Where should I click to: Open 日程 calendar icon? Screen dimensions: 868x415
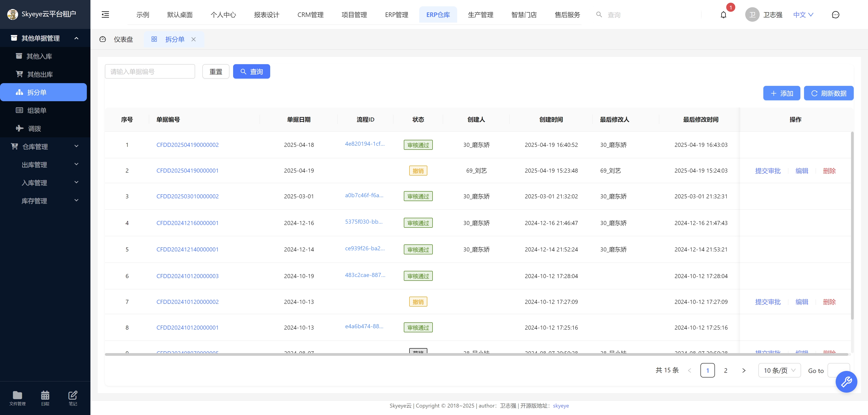[45, 395]
